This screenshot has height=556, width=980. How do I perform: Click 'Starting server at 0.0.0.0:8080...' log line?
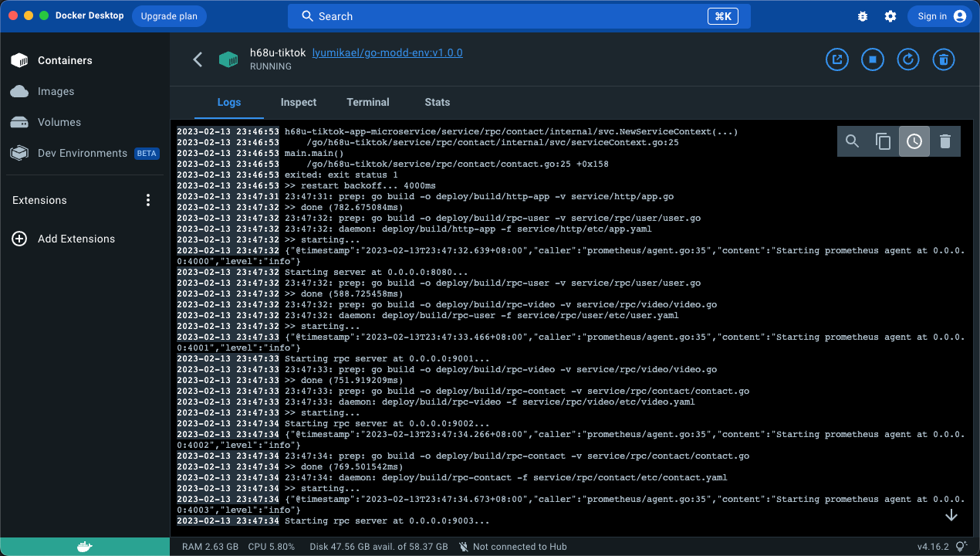coord(377,273)
